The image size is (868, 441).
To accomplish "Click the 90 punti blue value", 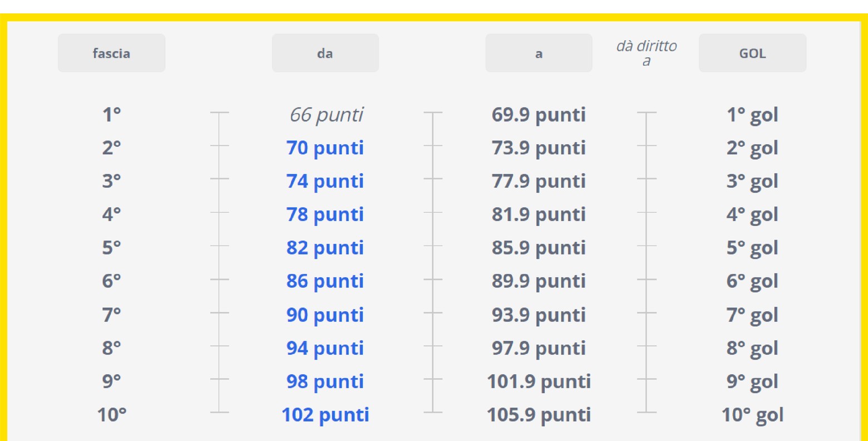I will (x=325, y=315).
